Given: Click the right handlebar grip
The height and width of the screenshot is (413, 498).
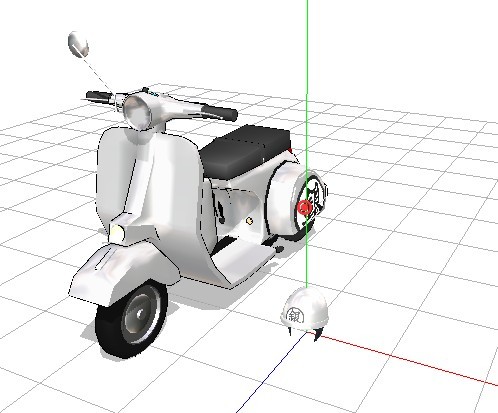Looking at the screenshot, I should (220, 112).
